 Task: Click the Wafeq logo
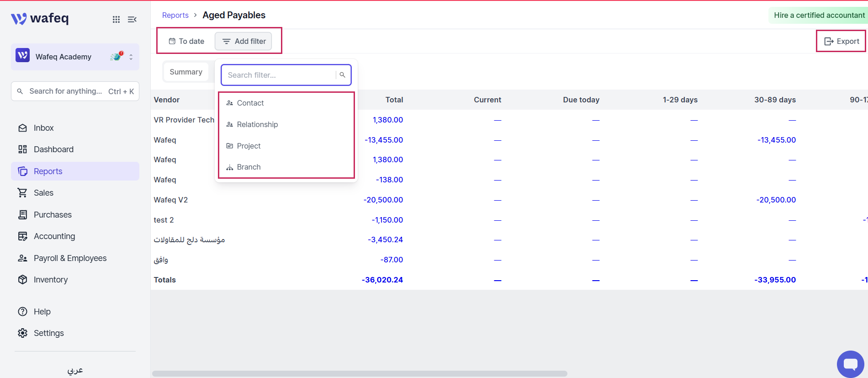click(x=40, y=18)
